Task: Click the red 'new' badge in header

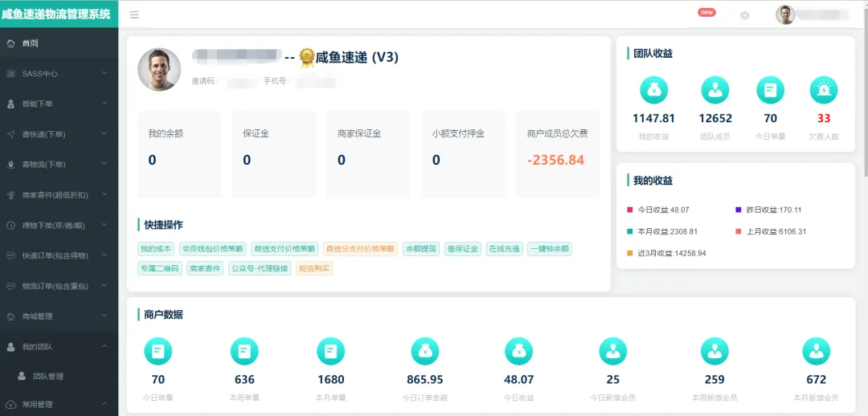Action: tap(706, 12)
